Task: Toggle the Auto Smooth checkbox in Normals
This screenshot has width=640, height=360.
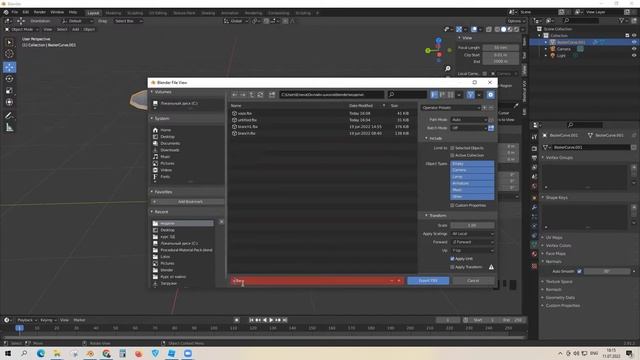Action: [x=579, y=271]
